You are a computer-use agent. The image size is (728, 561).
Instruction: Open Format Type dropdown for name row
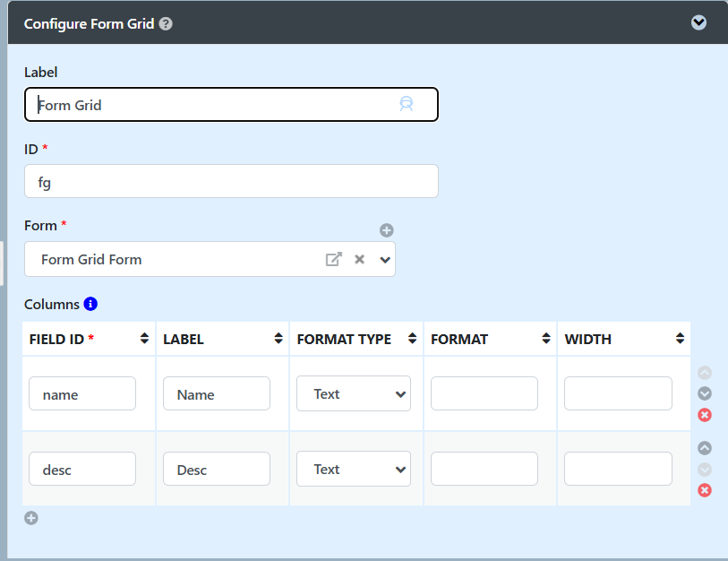pos(354,393)
